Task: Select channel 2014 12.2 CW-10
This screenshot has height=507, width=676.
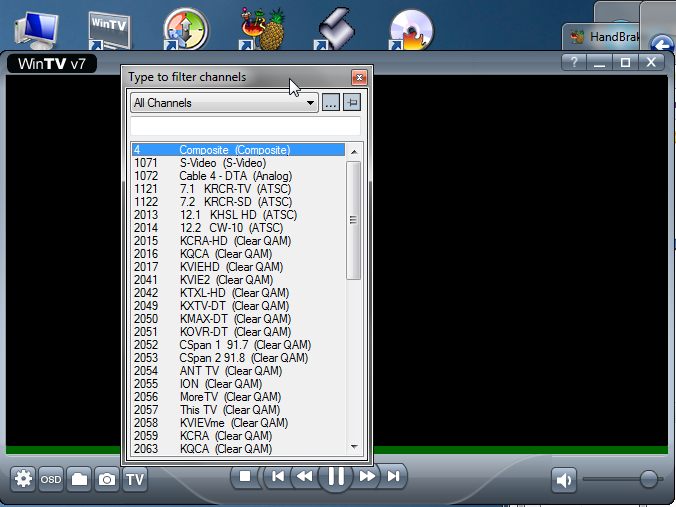Action: pyautogui.click(x=238, y=228)
